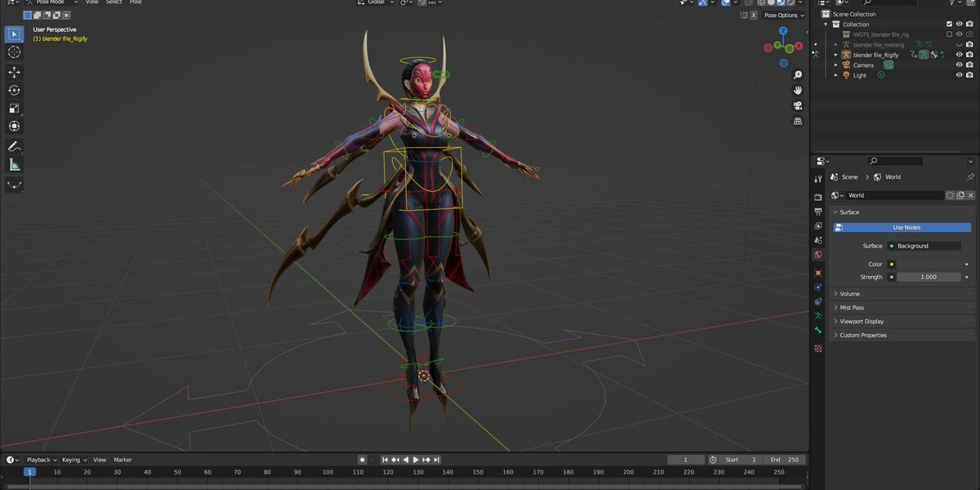Hide blender file_Rigify in viewport
This screenshot has width=980, height=490.
tap(959, 55)
